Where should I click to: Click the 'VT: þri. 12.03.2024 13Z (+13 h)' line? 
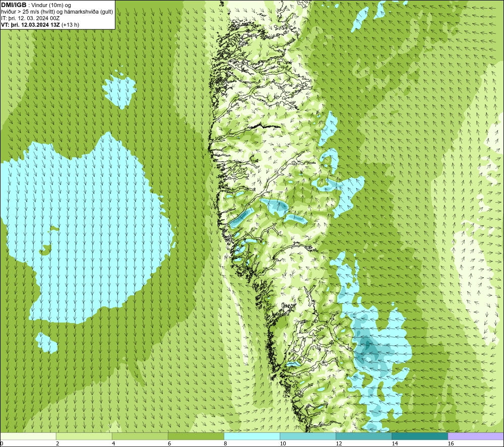pos(40,25)
